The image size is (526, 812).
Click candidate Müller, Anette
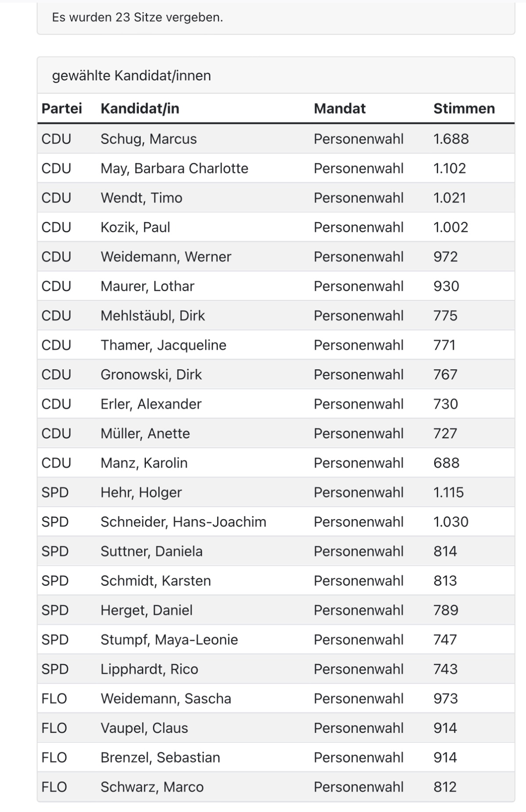145,433
